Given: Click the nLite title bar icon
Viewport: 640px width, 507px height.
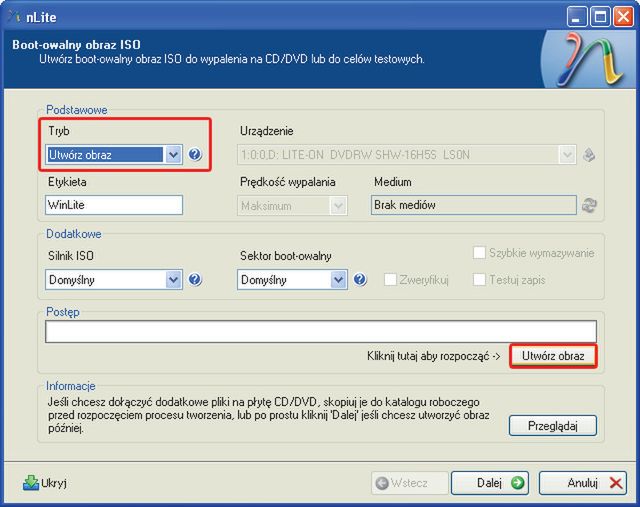Looking at the screenshot, I should 15,17.
